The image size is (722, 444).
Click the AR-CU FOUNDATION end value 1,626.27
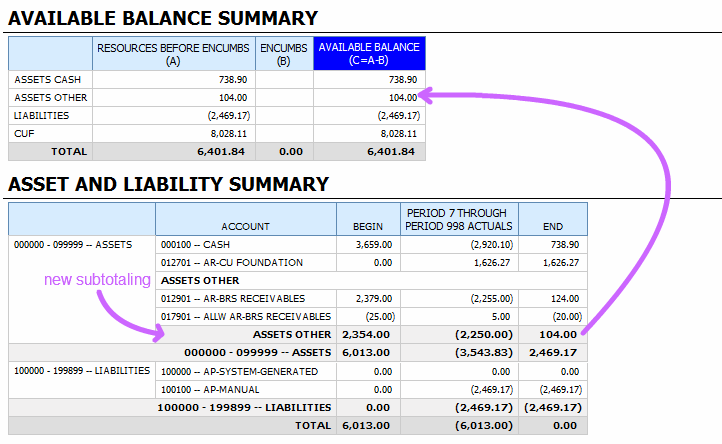pyautogui.click(x=561, y=263)
